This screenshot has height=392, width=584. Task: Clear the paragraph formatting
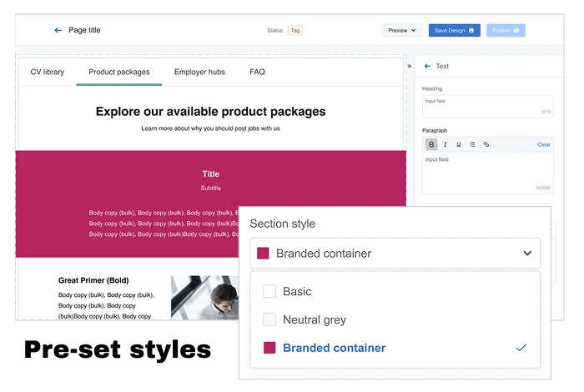(x=543, y=144)
